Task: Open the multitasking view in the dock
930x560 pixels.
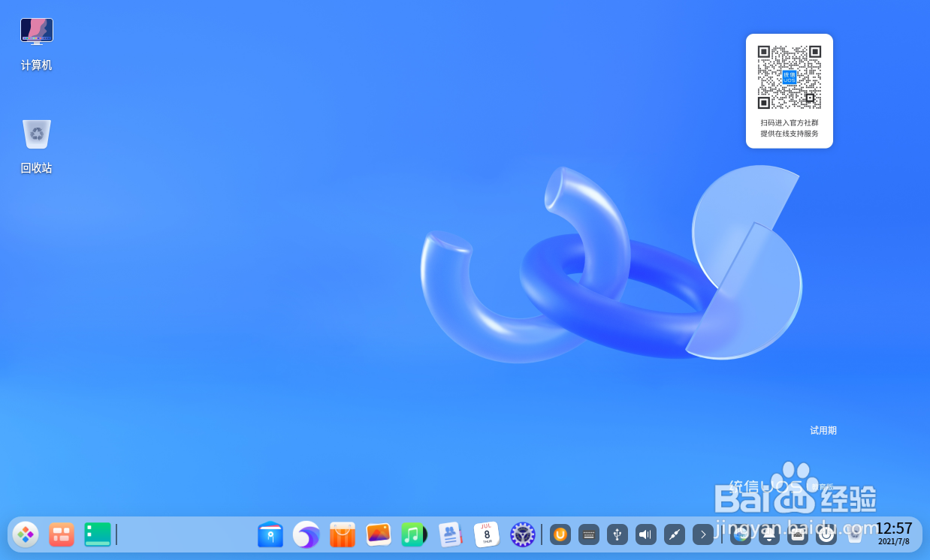Action: pyautogui.click(x=62, y=534)
